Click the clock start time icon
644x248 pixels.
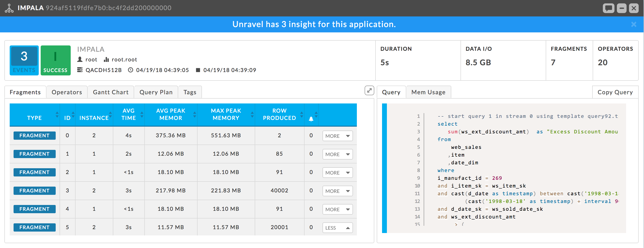(130, 70)
